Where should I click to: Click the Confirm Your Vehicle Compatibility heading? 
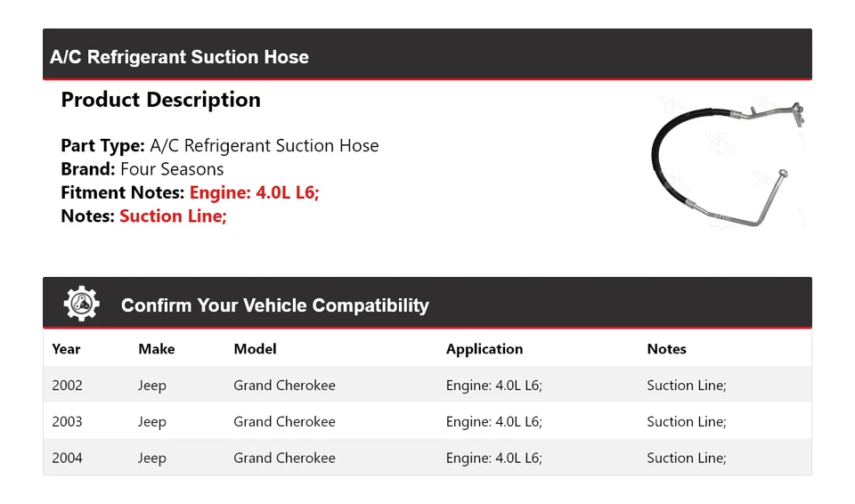274,305
